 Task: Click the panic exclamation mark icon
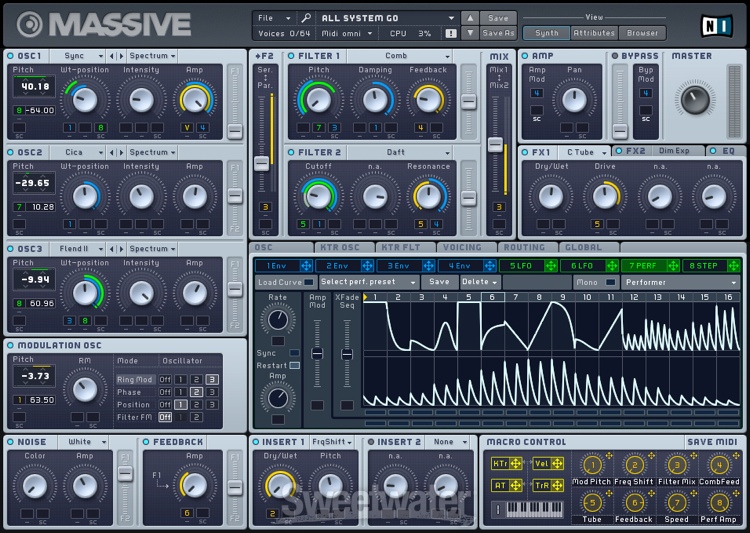point(451,33)
